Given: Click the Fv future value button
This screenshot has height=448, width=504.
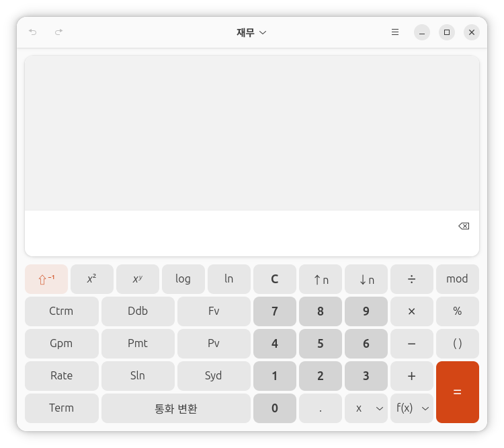Looking at the screenshot, I should click(x=214, y=311).
